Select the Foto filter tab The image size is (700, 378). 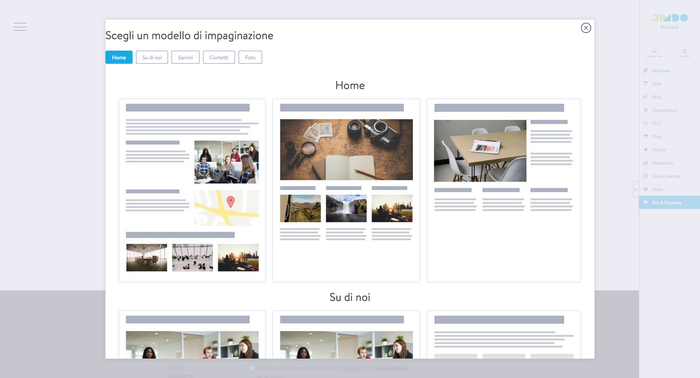coord(250,57)
